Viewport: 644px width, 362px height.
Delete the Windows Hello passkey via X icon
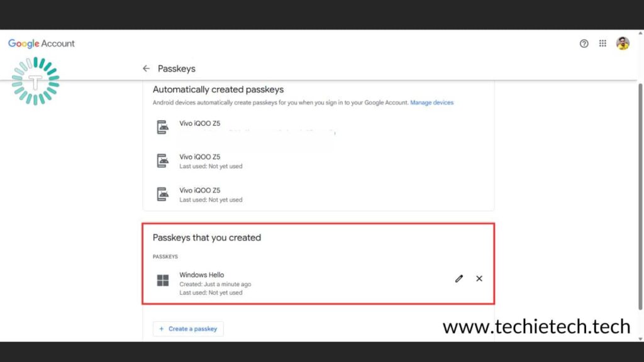[479, 278]
